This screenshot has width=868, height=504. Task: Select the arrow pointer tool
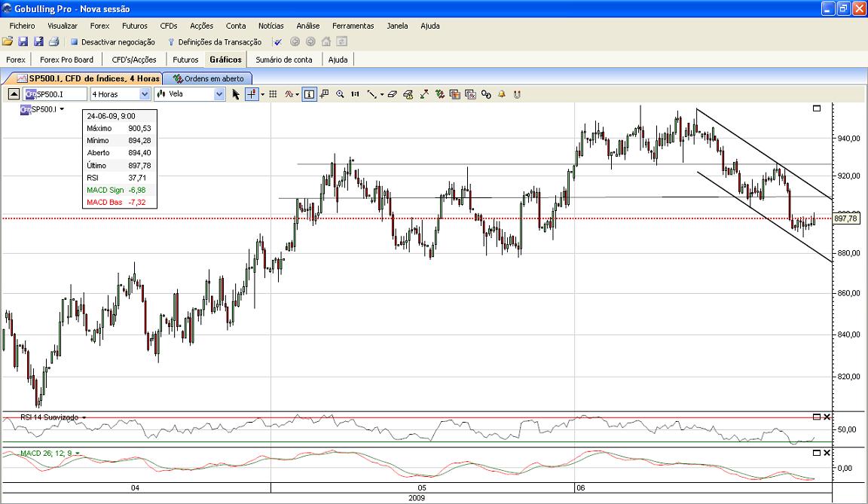click(x=236, y=95)
